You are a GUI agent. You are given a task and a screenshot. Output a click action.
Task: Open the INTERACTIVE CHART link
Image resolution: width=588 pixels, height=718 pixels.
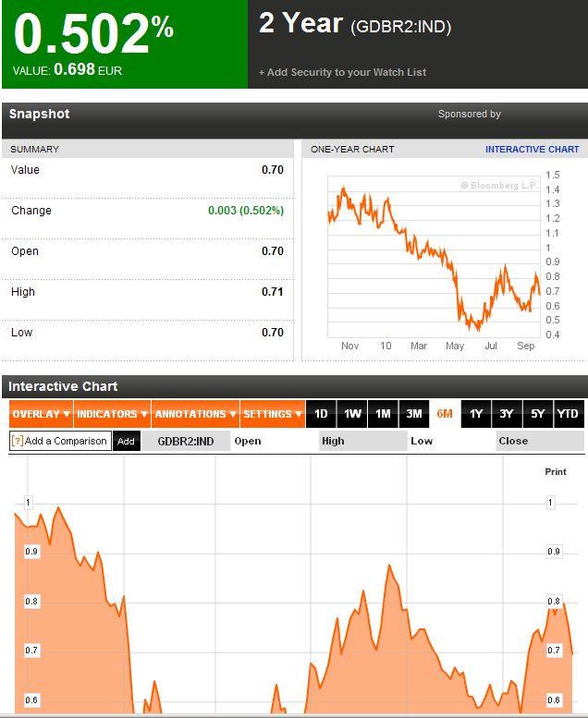pos(532,150)
